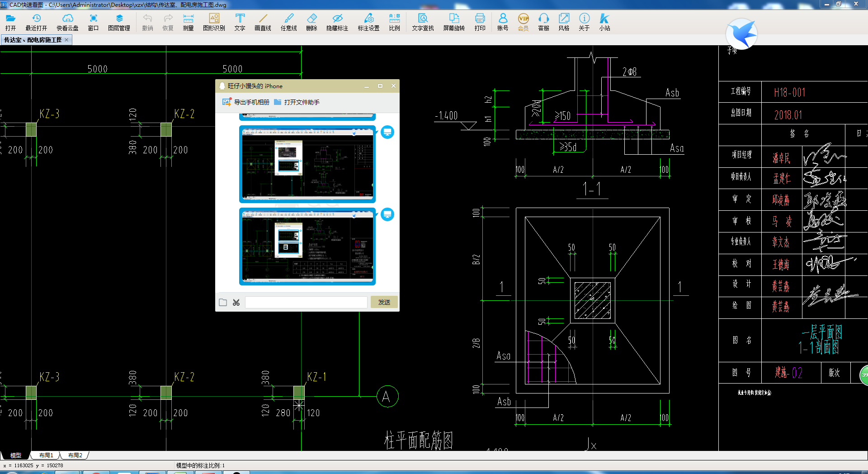Close the iPhone chat window
The width and height of the screenshot is (868, 474).
tap(393, 86)
